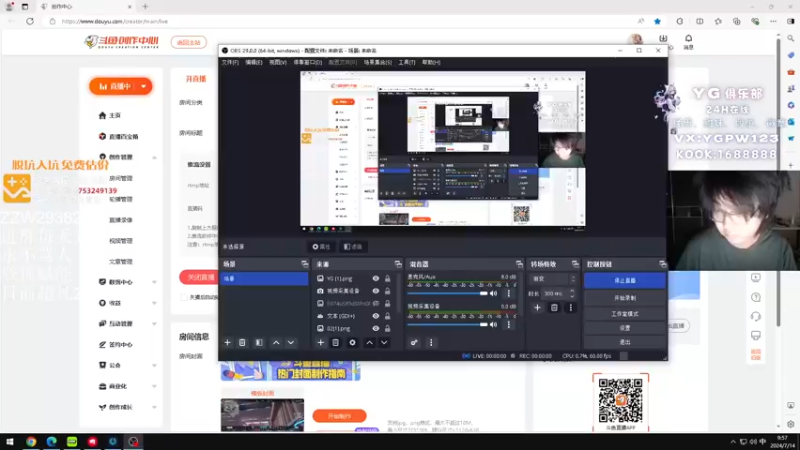This screenshot has width=800, height=450.
Task: Expand 商业化 sidebar section
Action: pyautogui.click(x=154, y=386)
